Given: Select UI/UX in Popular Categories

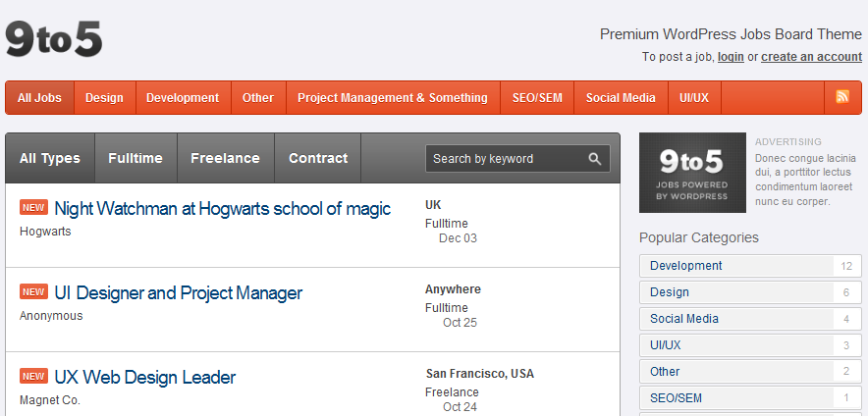Looking at the screenshot, I should tap(750, 345).
